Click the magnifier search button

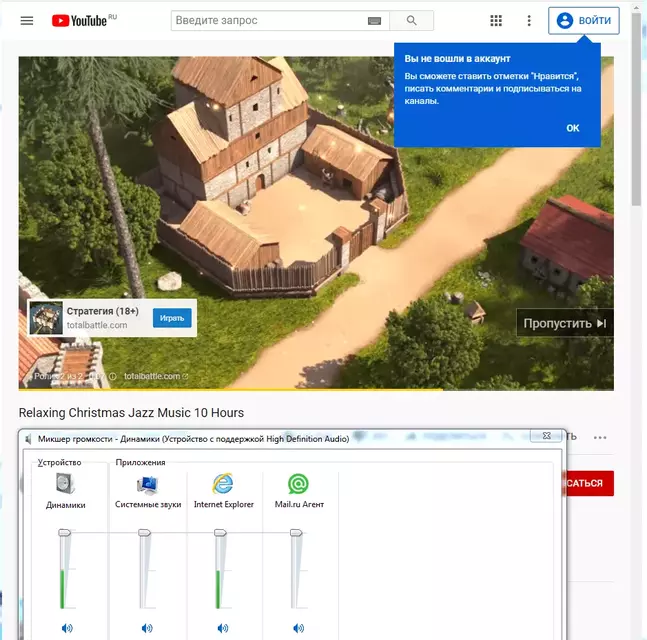(411, 20)
